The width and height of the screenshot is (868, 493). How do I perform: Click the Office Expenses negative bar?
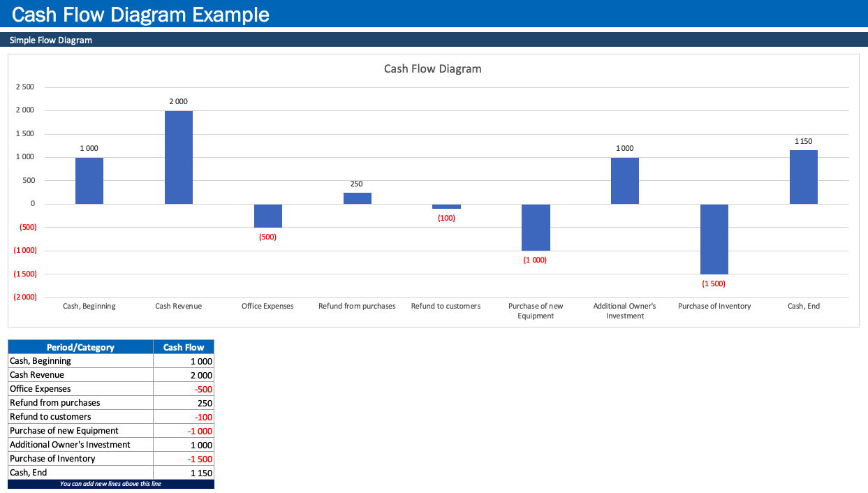click(267, 216)
